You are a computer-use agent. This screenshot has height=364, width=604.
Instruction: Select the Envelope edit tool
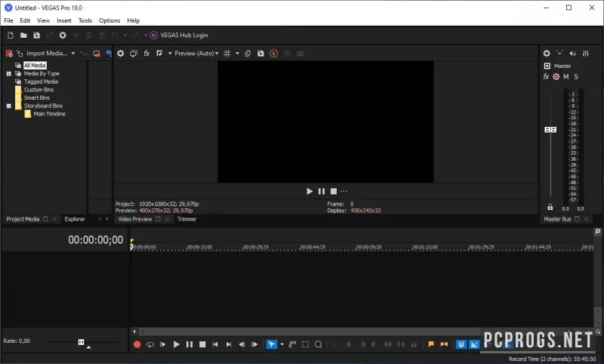tap(293, 344)
